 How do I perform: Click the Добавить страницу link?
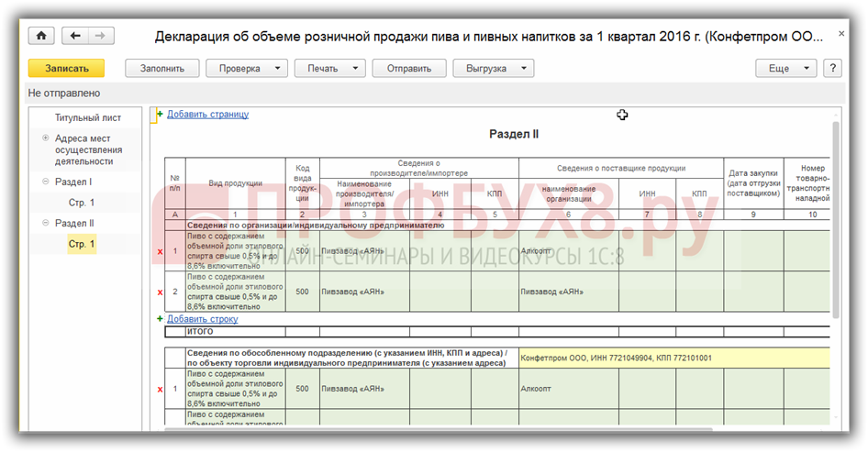tap(207, 115)
